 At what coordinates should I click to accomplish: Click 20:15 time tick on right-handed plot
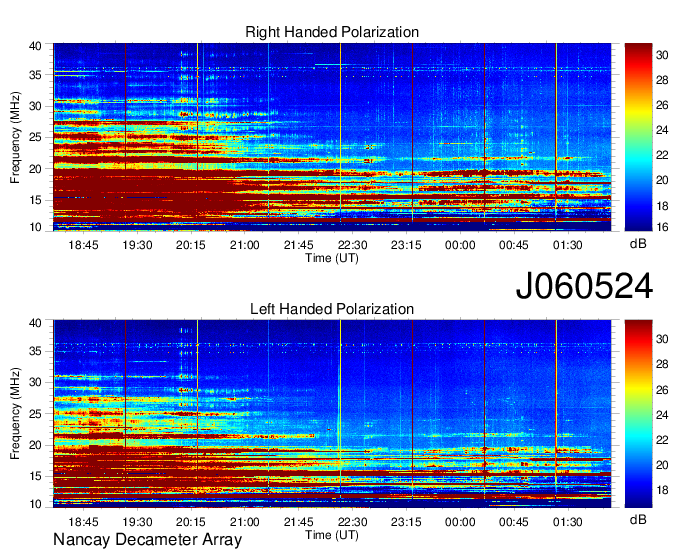191,245
